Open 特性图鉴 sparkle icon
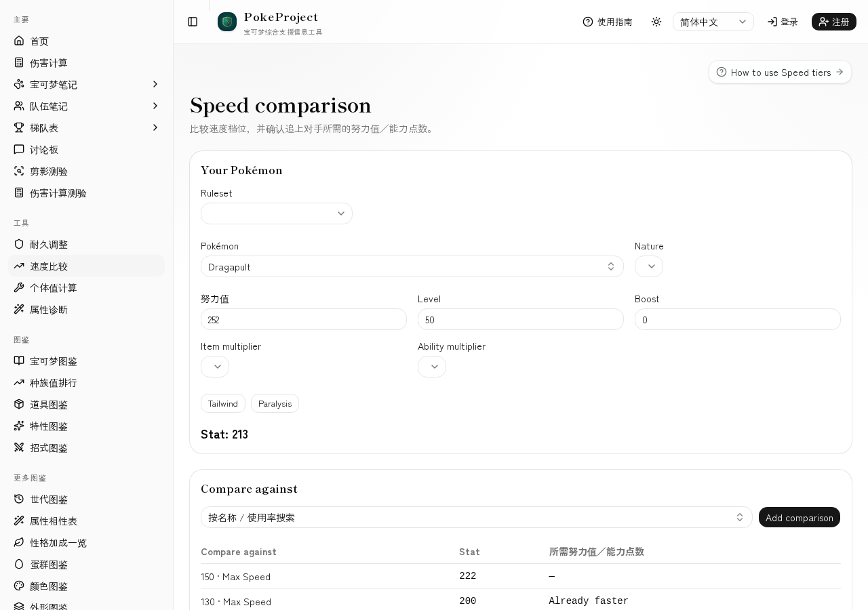The width and height of the screenshot is (868, 610). 19,426
